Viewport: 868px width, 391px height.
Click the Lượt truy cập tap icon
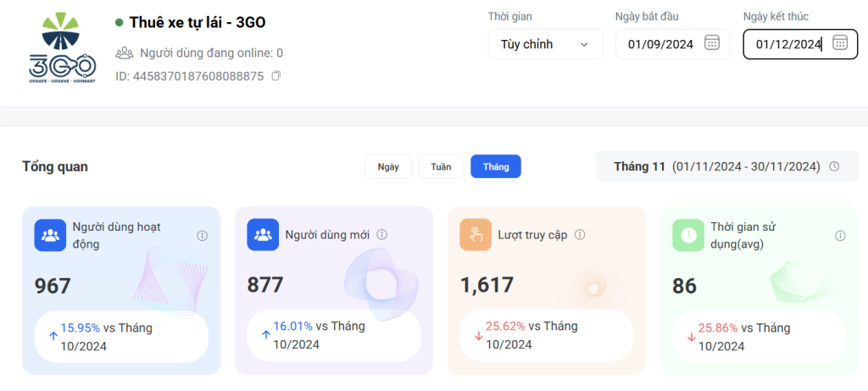pos(476,235)
